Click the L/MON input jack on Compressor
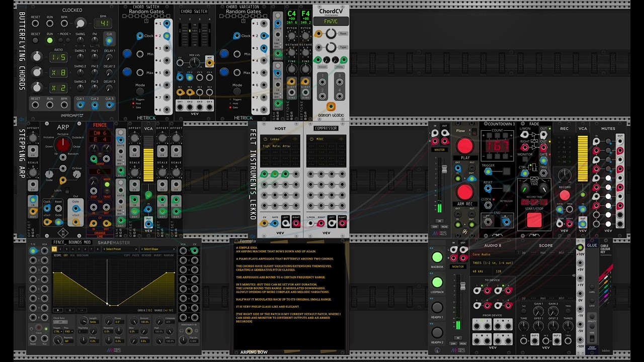The image size is (644, 362). (x=310, y=223)
